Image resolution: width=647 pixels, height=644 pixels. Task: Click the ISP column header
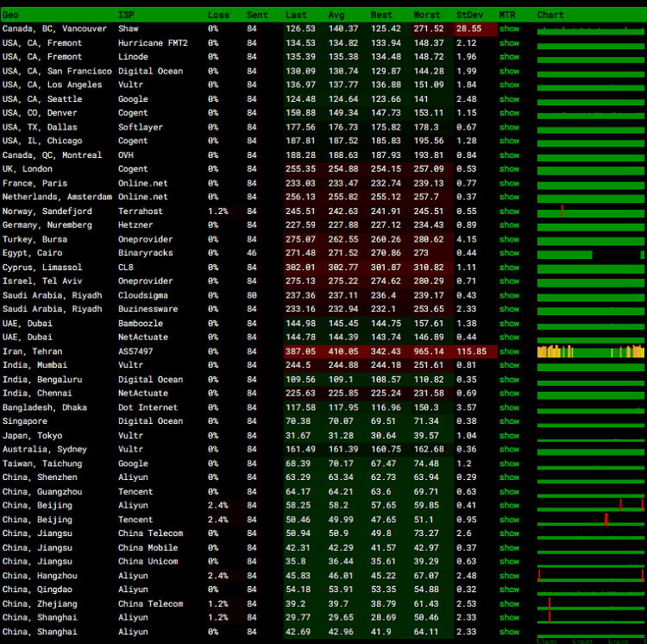(126, 15)
